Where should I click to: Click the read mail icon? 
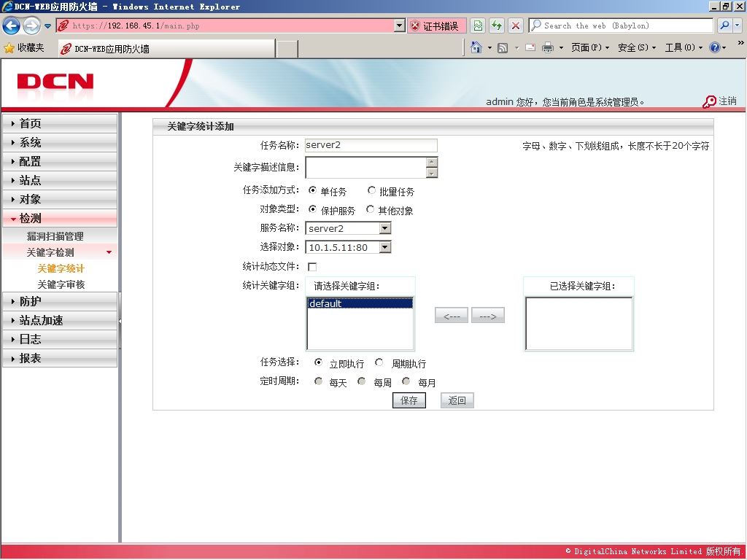pos(530,47)
